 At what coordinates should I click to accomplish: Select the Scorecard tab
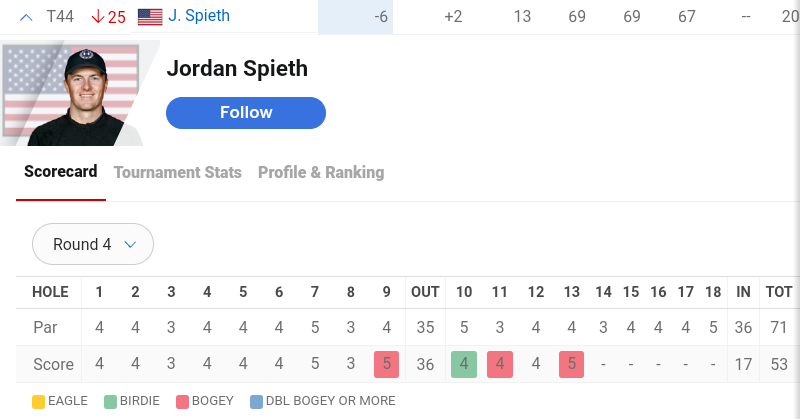pyautogui.click(x=61, y=172)
